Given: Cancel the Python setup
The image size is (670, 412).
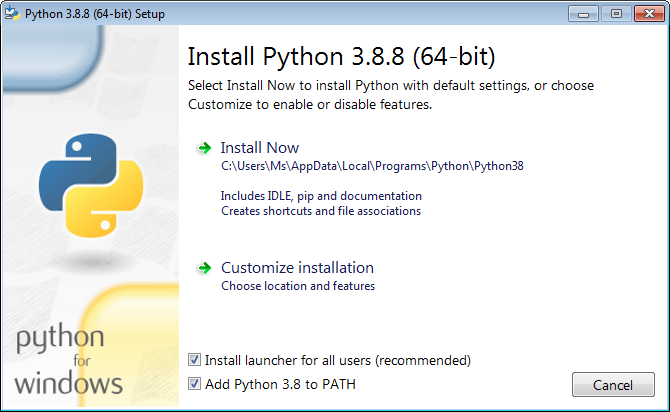Looking at the screenshot, I should 613,385.
